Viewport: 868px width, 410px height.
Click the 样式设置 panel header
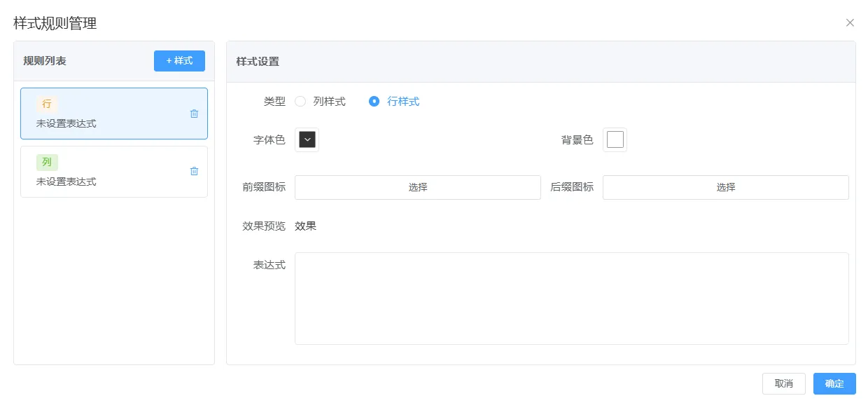click(541, 62)
